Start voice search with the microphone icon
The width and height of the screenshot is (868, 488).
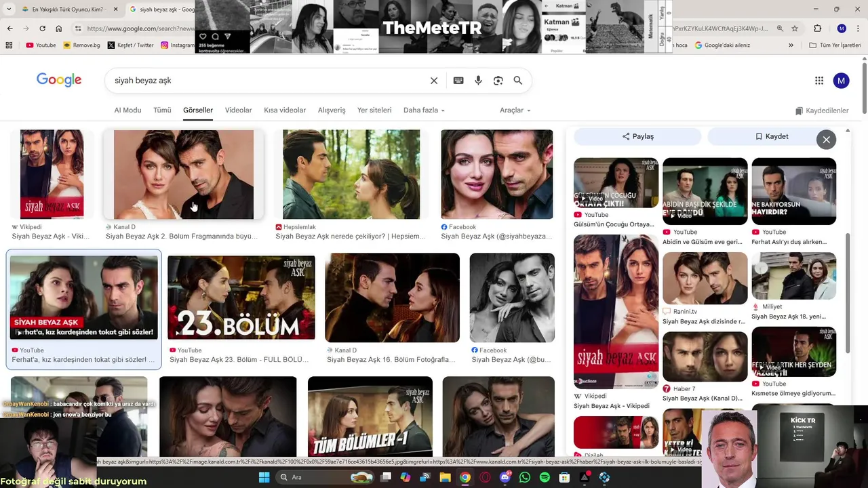point(478,81)
